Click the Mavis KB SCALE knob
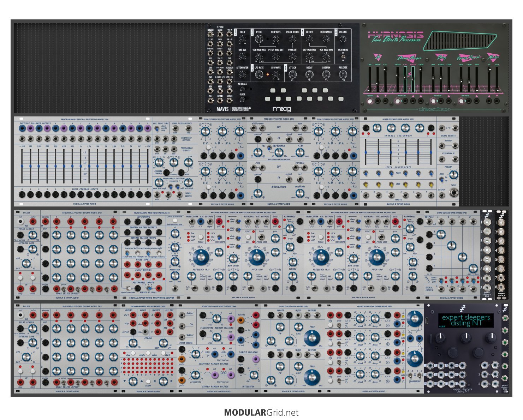This screenshot has height=420, width=523. (x=242, y=90)
